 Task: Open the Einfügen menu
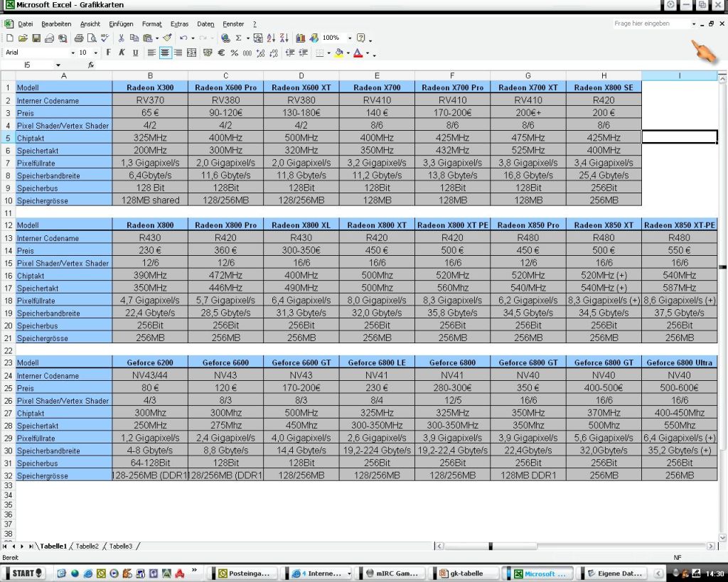121,24
